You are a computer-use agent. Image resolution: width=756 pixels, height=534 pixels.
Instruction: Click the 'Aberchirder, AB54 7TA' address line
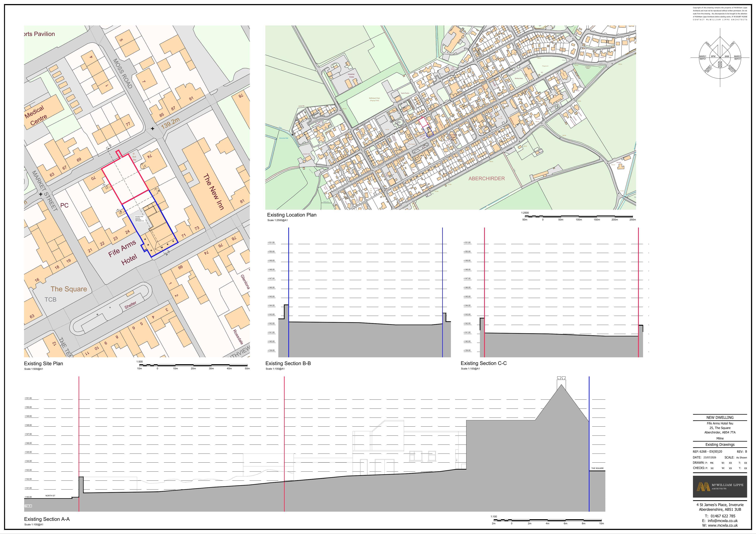click(720, 432)
